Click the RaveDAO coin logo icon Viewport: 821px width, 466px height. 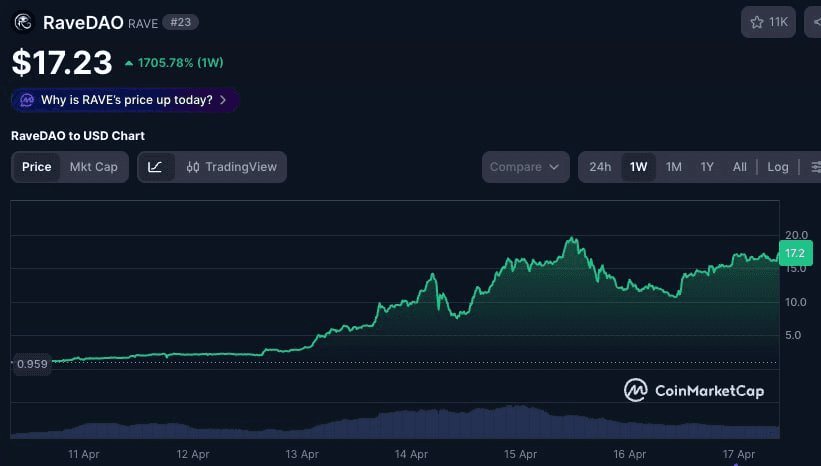[x=23, y=21]
